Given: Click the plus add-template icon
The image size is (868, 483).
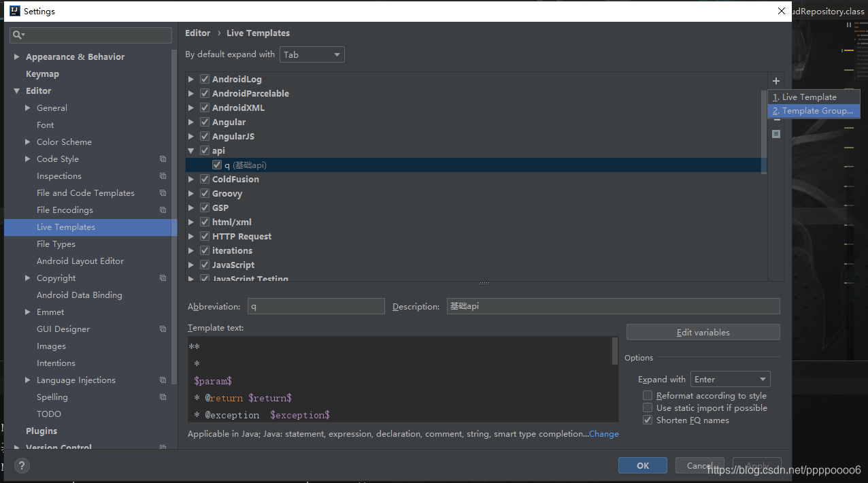Looking at the screenshot, I should (x=776, y=81).
